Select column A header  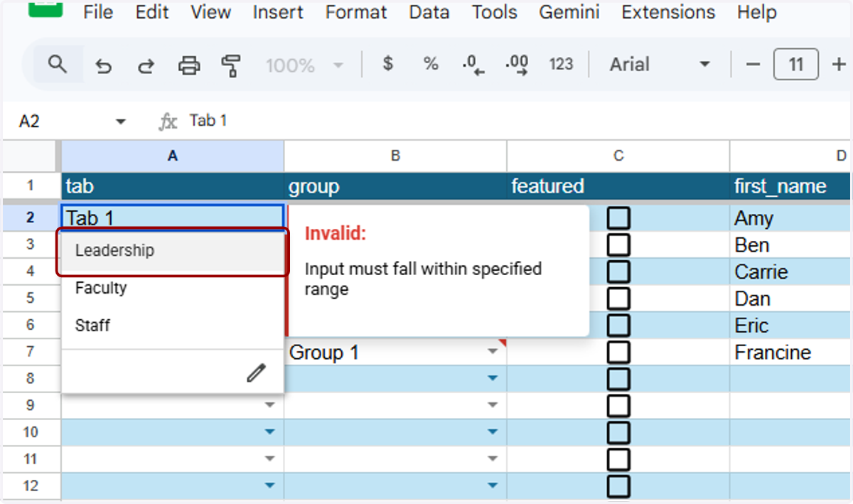173,156
